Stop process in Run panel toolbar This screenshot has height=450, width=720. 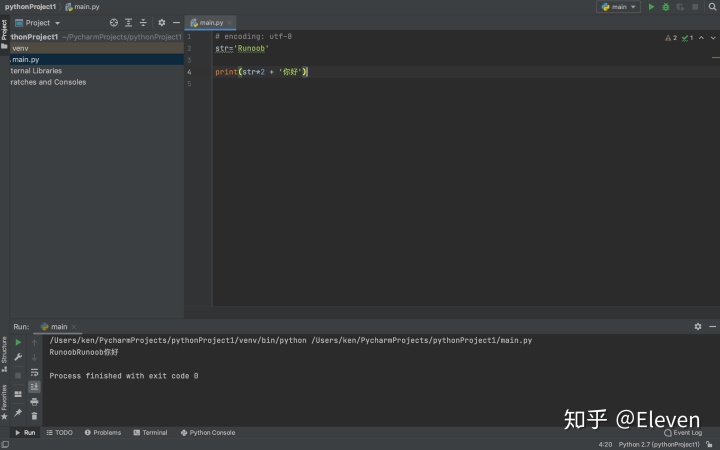coord(18,375)
